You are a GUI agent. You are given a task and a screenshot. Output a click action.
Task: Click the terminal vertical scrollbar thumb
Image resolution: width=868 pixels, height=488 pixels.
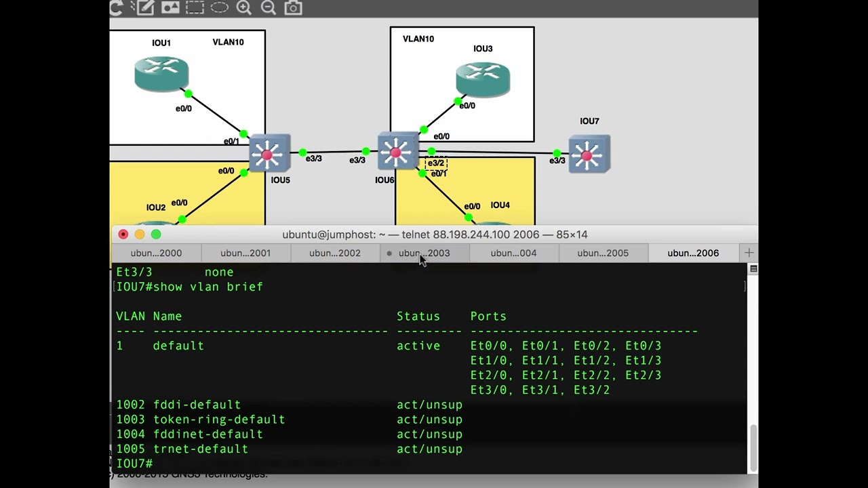tap(753, 447)
